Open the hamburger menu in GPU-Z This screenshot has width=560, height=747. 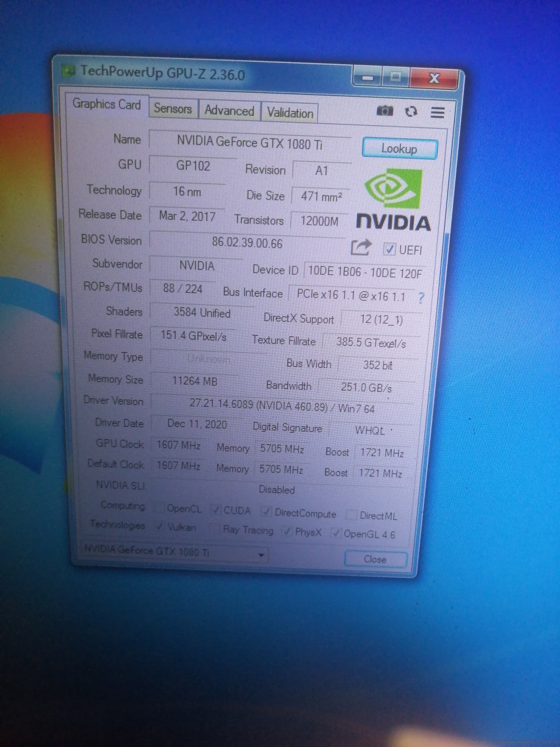point(437,112)
